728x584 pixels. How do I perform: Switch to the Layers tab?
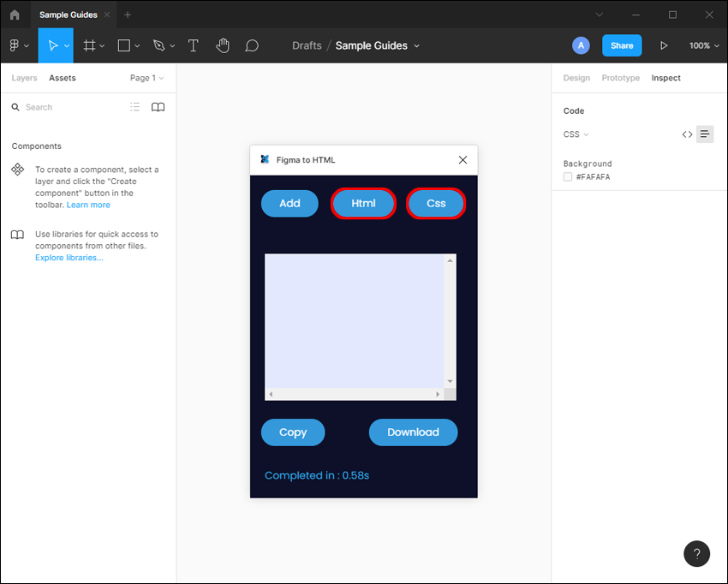click(24, 77)
